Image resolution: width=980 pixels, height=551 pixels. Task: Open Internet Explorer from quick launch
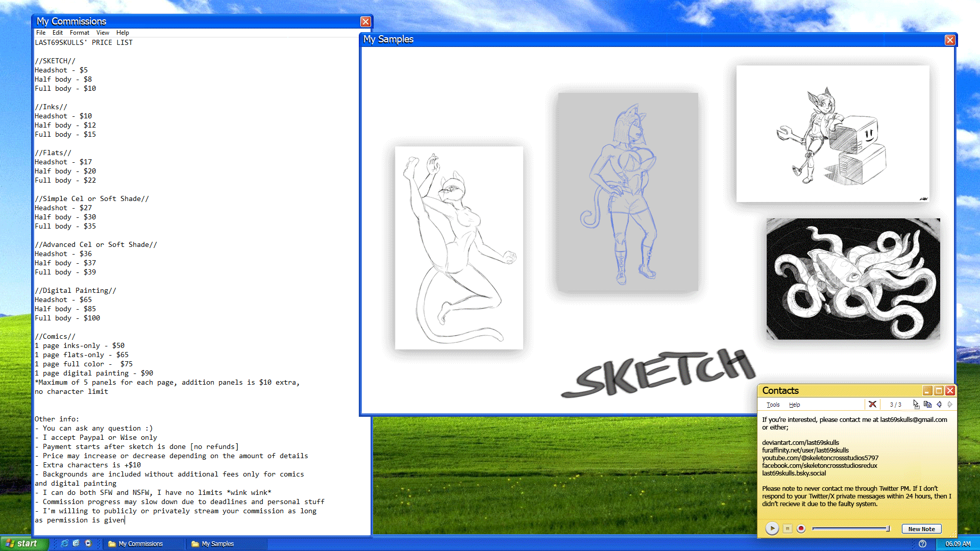coord(64,543)
